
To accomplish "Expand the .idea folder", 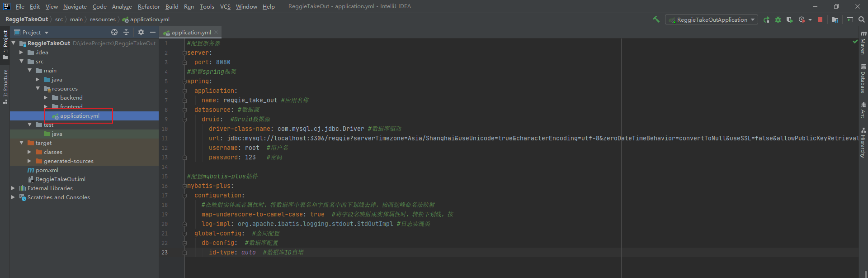I will pyautogui.click(x=21, y=52).
